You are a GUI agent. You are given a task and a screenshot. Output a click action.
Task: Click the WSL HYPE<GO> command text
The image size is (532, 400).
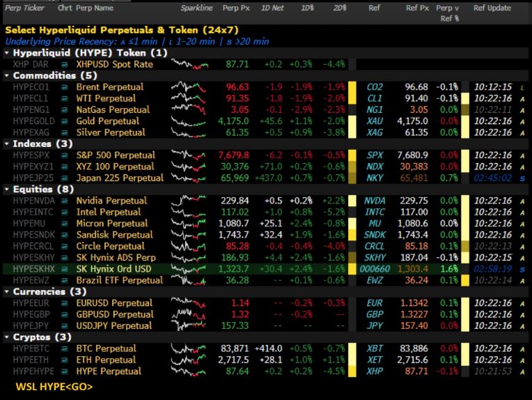54,387
